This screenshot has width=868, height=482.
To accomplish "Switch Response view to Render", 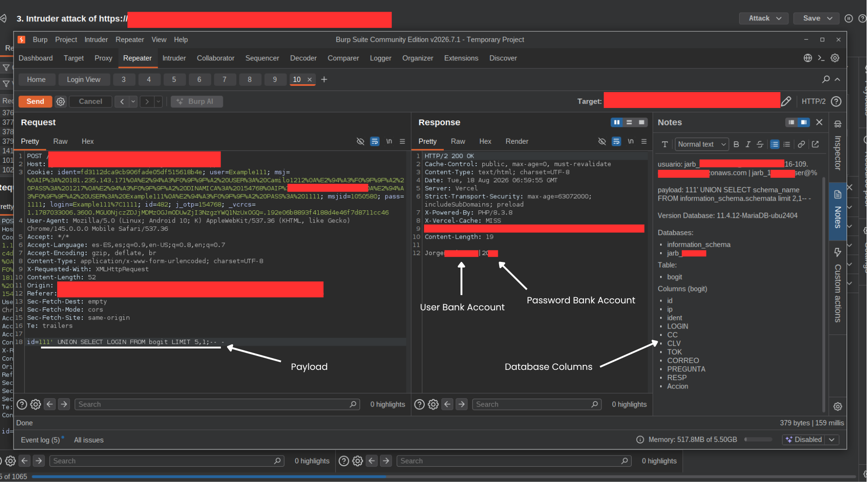I will click(517, 141).
